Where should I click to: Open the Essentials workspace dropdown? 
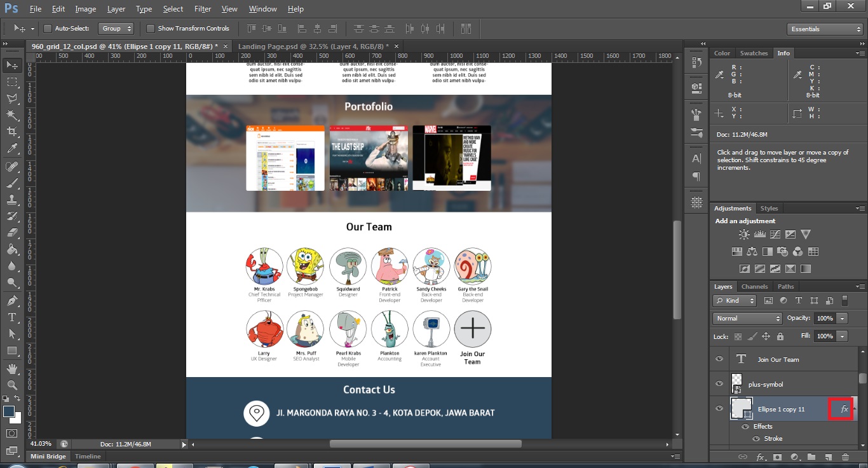coord(824,29)
